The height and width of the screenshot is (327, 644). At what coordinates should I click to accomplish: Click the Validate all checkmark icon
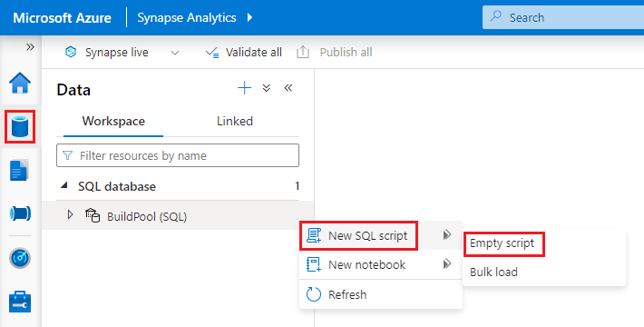click(212, 53)
